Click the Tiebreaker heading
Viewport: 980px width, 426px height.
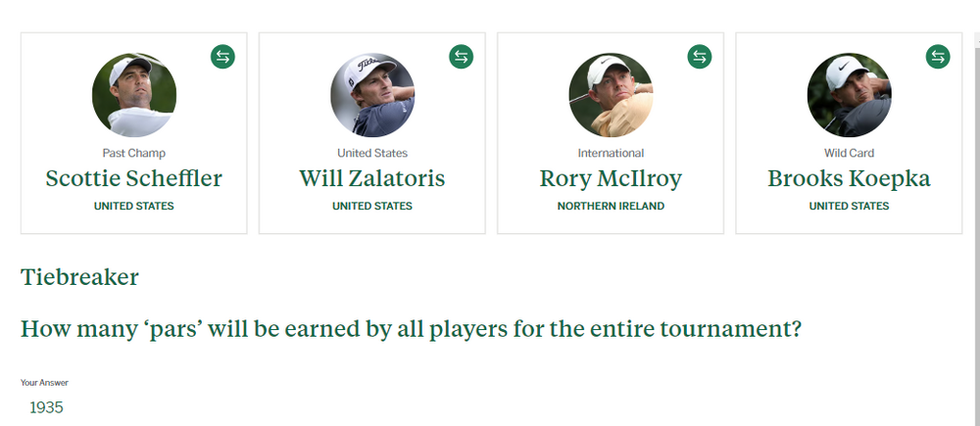(x=79, y=277)
